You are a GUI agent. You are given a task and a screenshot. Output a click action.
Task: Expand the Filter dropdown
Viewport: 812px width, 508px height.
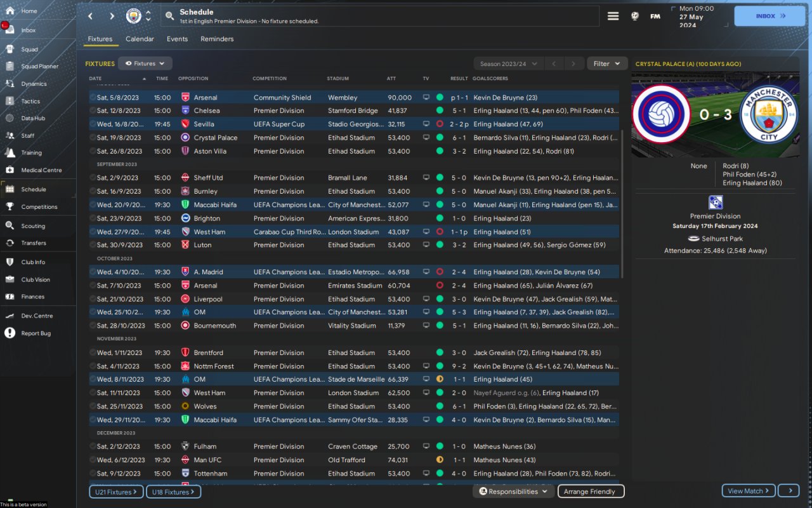point(607,63)
